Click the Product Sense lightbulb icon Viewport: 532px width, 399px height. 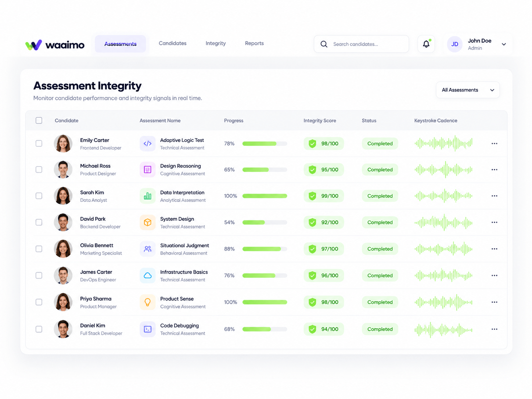[147, 302]
